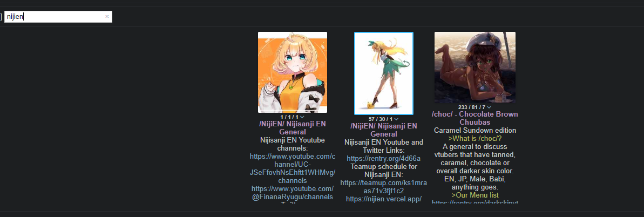Viewport: 644px width, 217px height.
Task: Open the beach girl with white hat thumbnail
Action: pyautogui.click(x=475, y=67)
